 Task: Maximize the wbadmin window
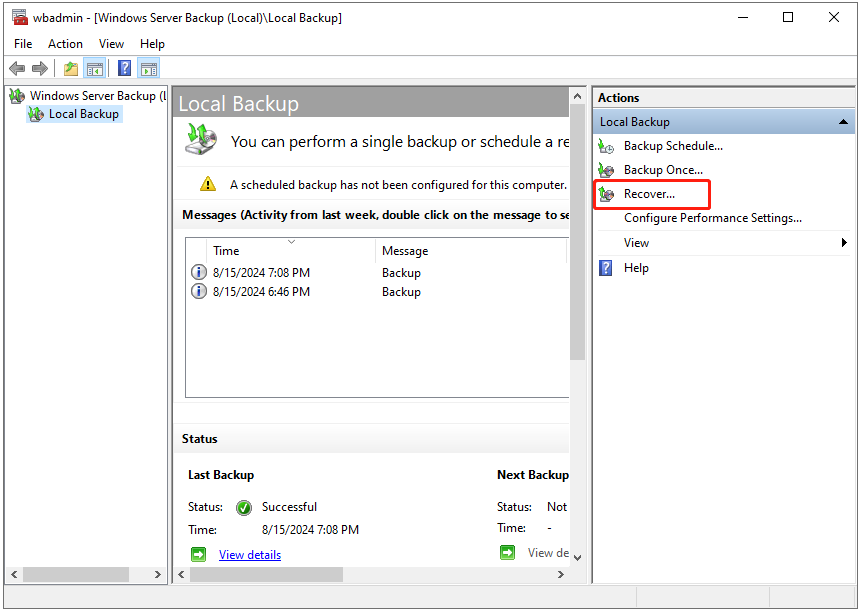tap(788, 18)
